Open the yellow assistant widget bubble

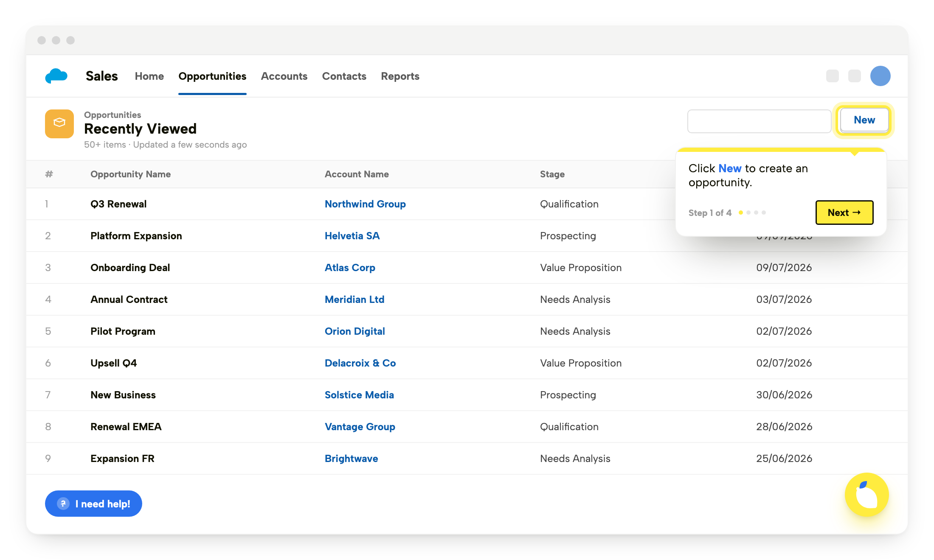[866, 495]
